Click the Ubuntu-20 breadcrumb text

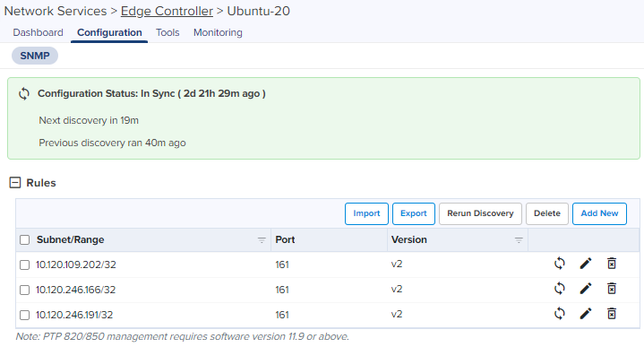(258, 11)
